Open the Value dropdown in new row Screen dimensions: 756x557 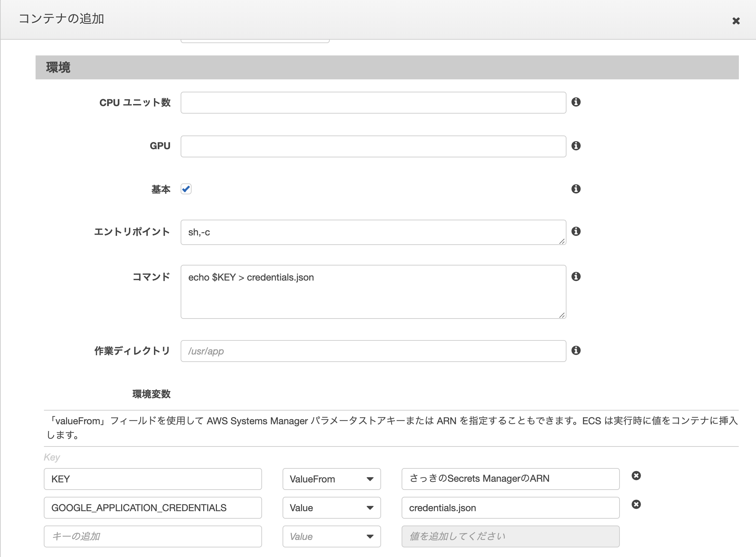tap(331, 536)
